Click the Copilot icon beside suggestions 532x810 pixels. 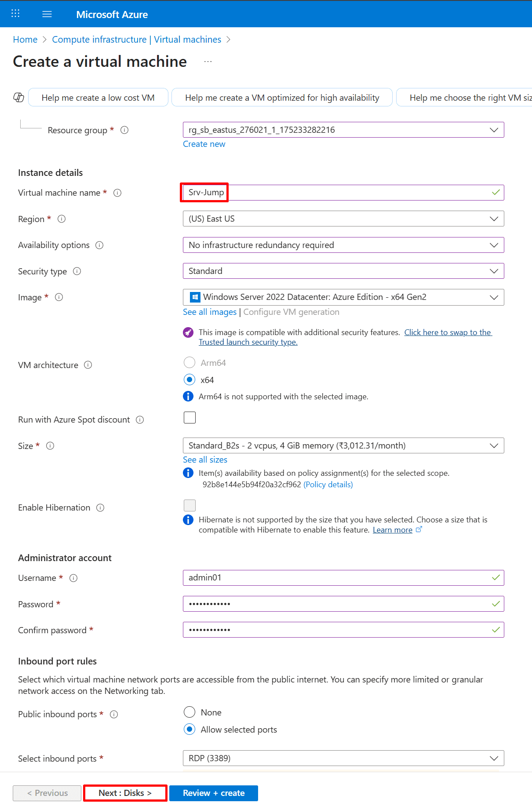18,98
